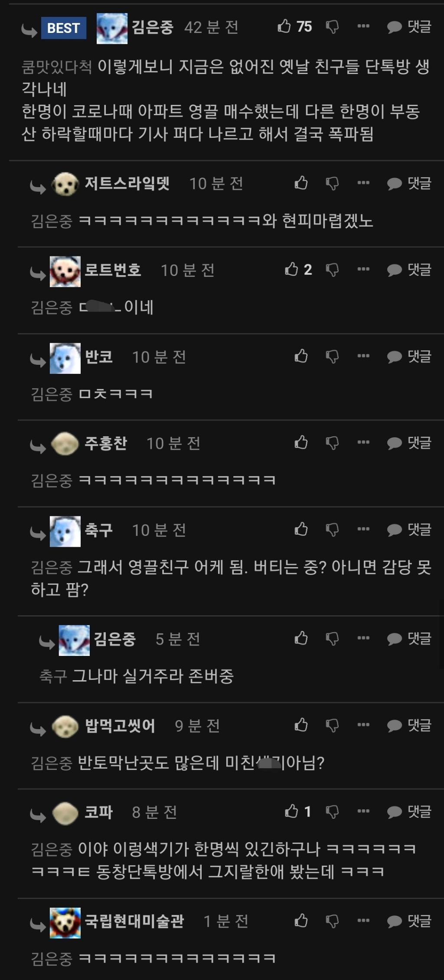Reply to the BEST comment via 댓글
Screen dimensions: 444x980
coord(409,27)
